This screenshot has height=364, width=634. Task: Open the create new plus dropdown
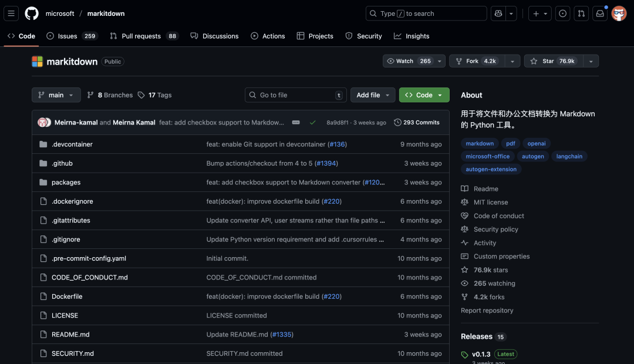(x=540, y=14)
